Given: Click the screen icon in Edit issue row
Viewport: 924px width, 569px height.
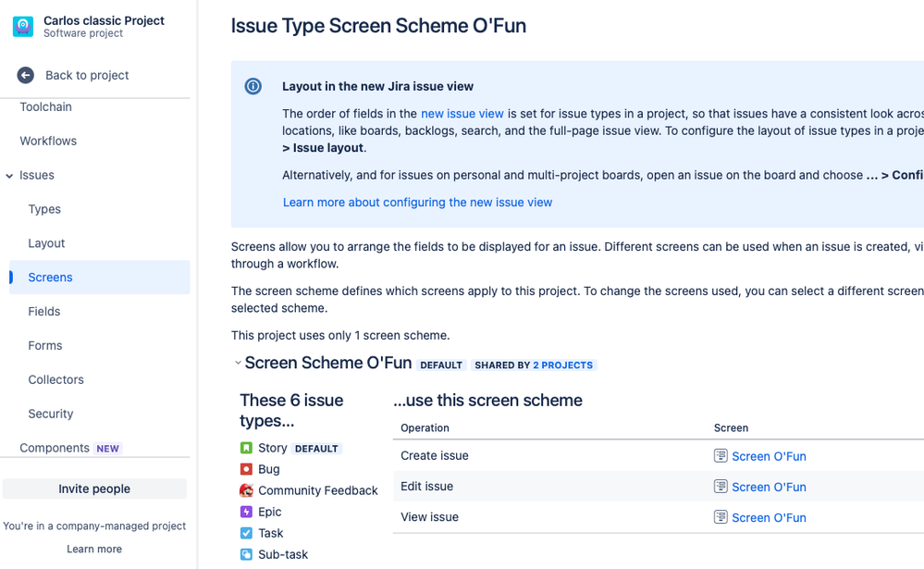Looking at the screenshot, I should [x=721, y=487].
